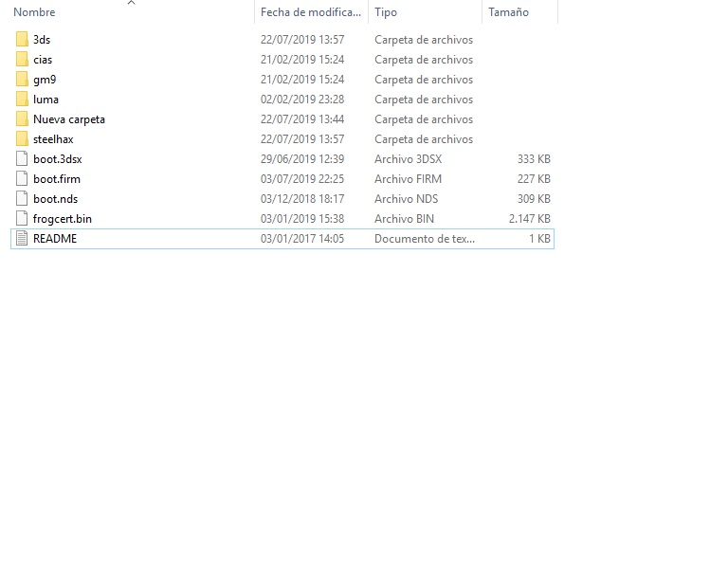
Task: Click the date 03/01/2019 15:38
Action: 302,219
